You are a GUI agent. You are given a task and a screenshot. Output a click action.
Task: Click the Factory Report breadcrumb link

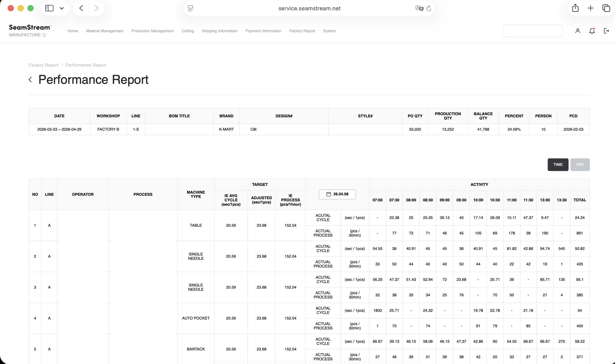point(43,65)
